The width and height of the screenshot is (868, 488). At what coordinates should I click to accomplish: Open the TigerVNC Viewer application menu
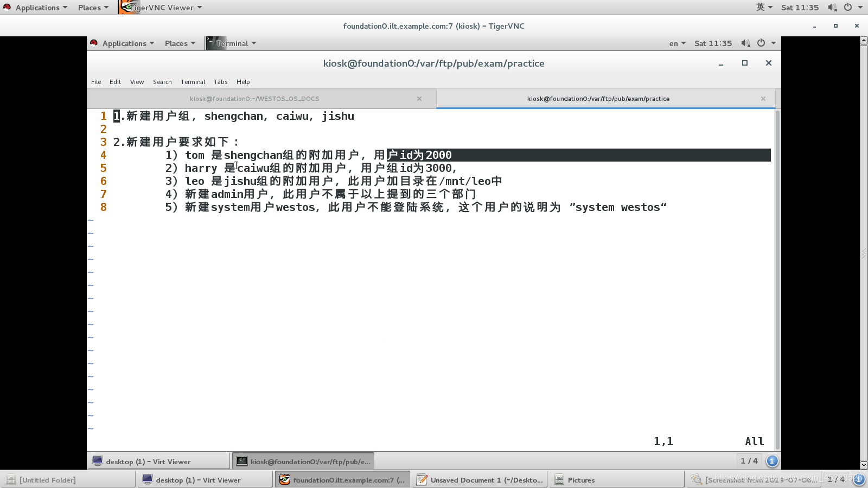tap(161, 8)
